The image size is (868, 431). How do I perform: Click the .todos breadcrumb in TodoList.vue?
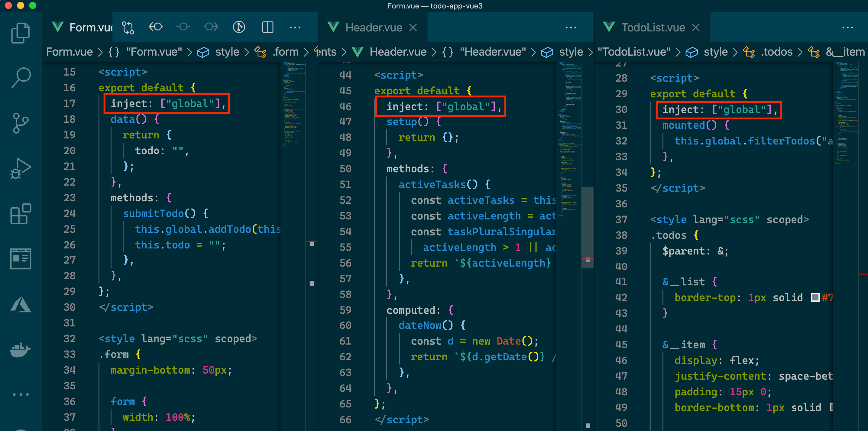click(x=776, y=52)
